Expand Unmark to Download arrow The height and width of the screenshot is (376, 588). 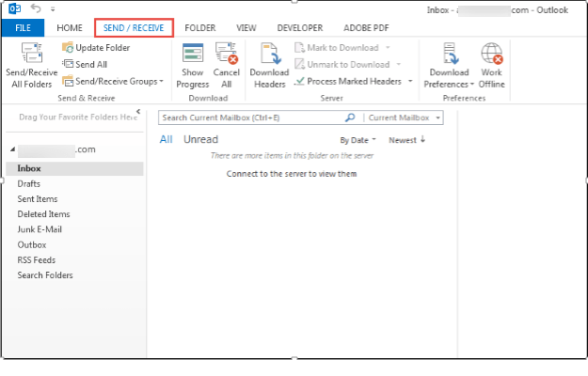(x=399, y=65)
